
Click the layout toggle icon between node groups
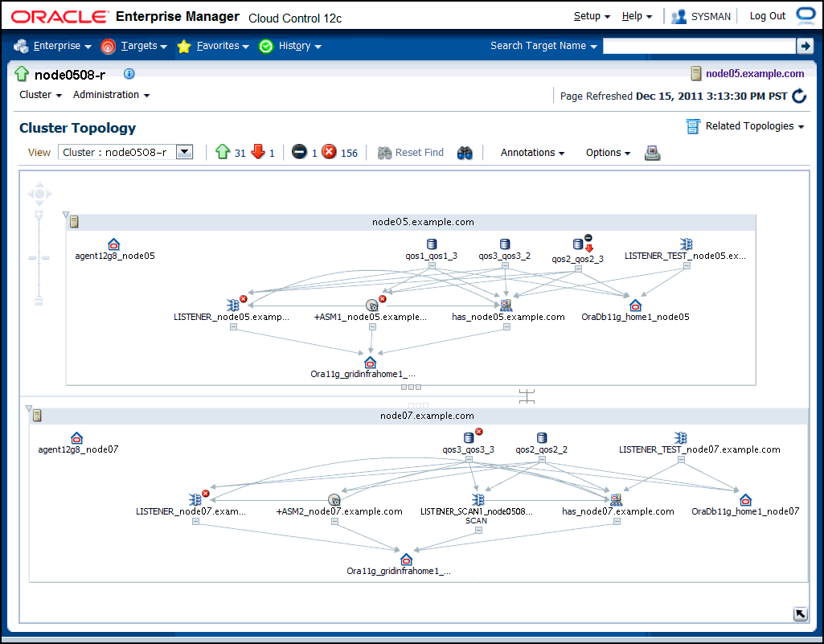coord(527,396)
